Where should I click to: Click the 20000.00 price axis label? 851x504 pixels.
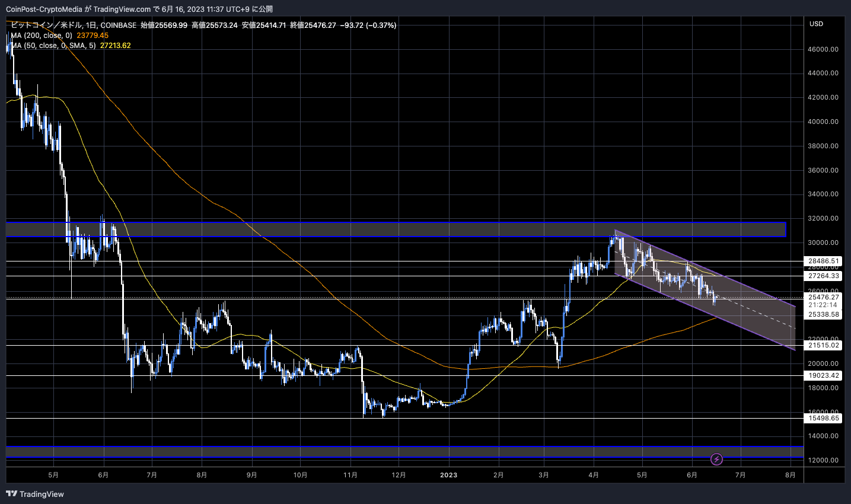tap(823, 363)
